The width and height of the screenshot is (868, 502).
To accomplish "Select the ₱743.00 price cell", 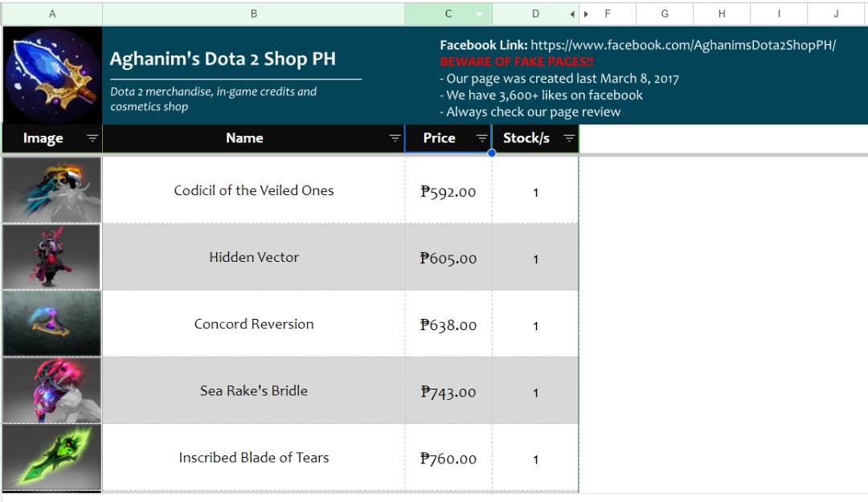I will pos(448,392).
